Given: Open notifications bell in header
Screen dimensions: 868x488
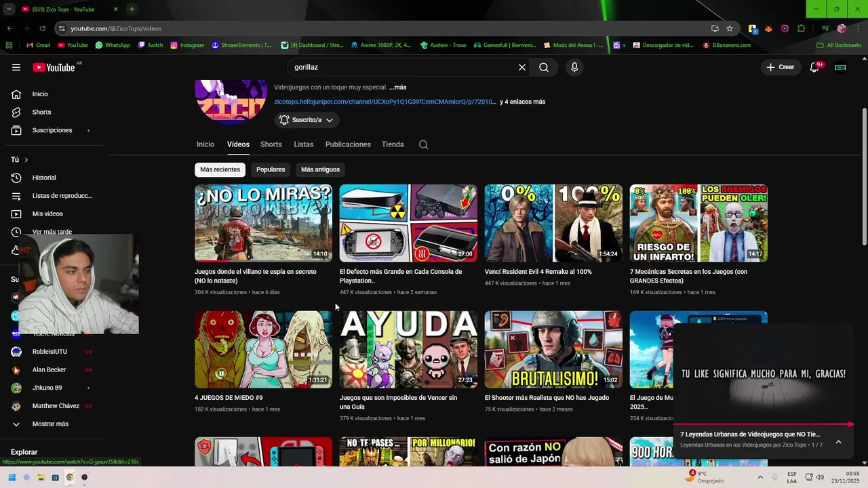Looking at the screenshot, I should (815, 67).
